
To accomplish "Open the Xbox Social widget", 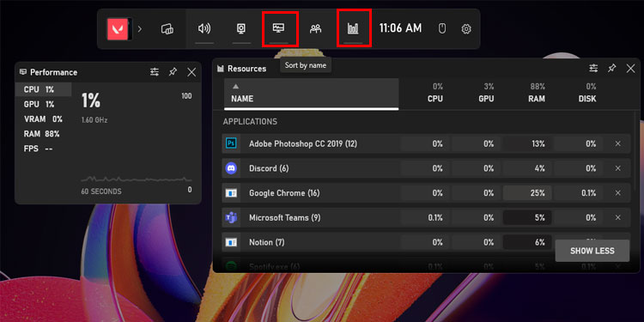I will point(315,28).
